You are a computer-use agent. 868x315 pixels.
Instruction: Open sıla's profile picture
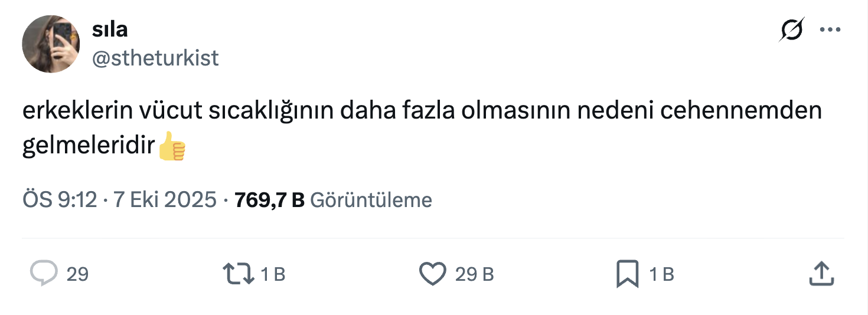pyautogui.click(x=51, y=44)
